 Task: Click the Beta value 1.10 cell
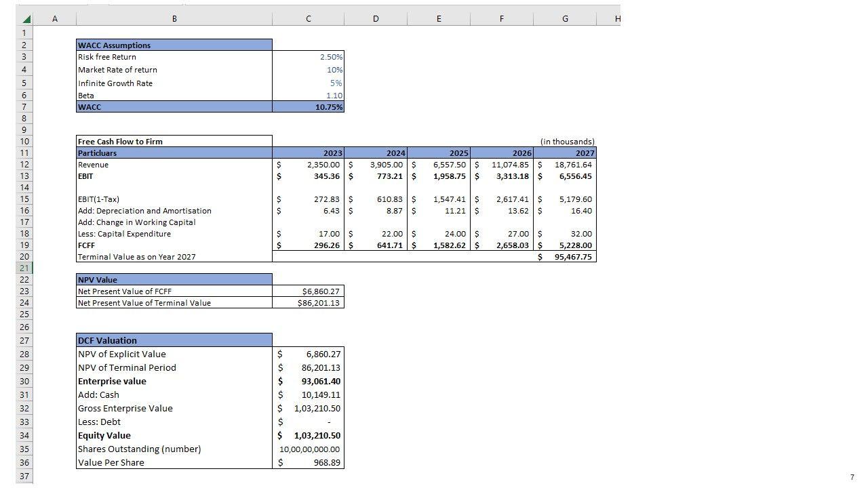point(309,96)
